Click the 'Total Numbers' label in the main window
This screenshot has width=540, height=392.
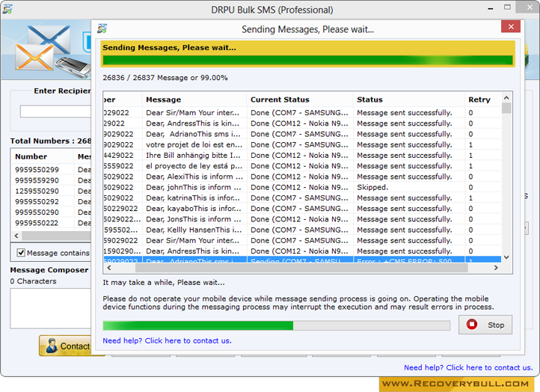point(51,141)
